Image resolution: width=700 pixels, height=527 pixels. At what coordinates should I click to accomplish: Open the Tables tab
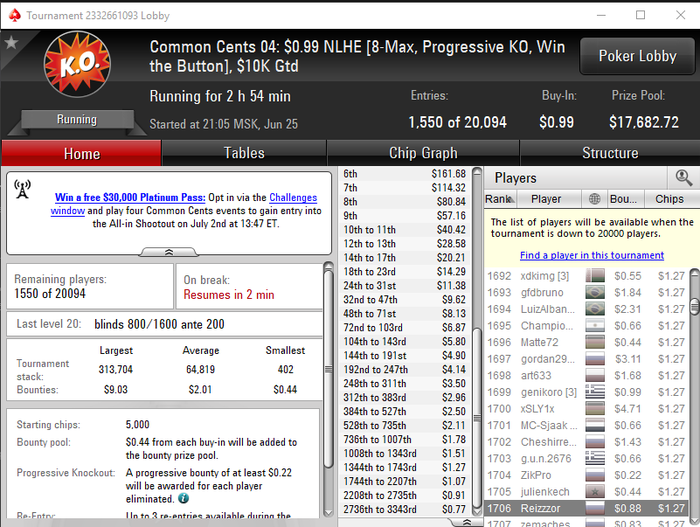(x=244, y=153)
